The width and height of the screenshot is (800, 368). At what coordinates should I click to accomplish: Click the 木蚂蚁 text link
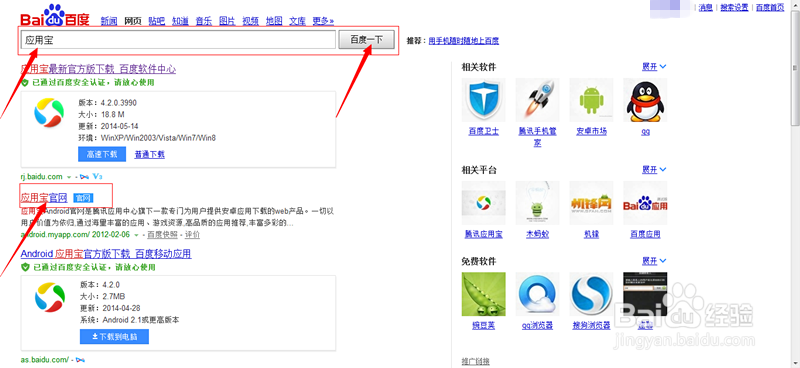537,234
